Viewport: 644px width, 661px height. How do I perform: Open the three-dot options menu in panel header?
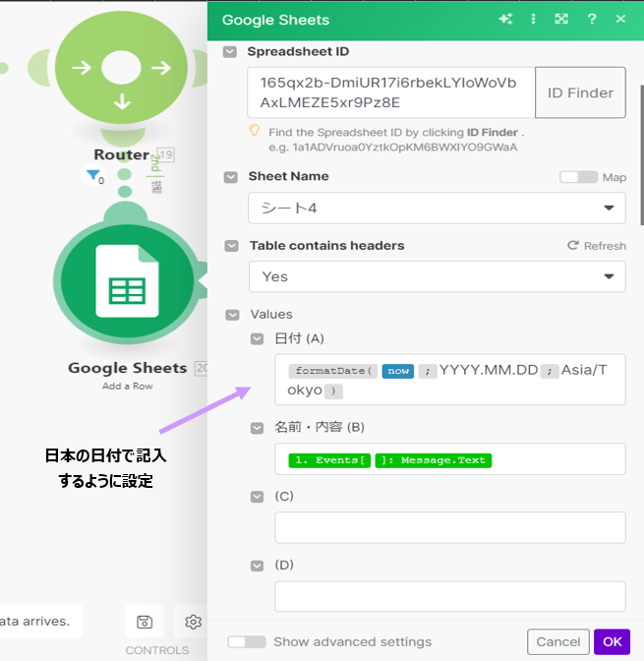[533, 19]
